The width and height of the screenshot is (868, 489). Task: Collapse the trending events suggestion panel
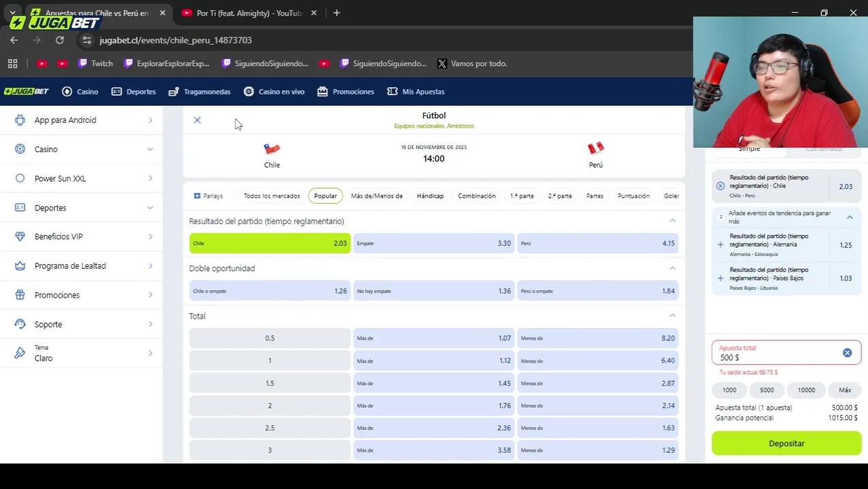click(850, 217)
